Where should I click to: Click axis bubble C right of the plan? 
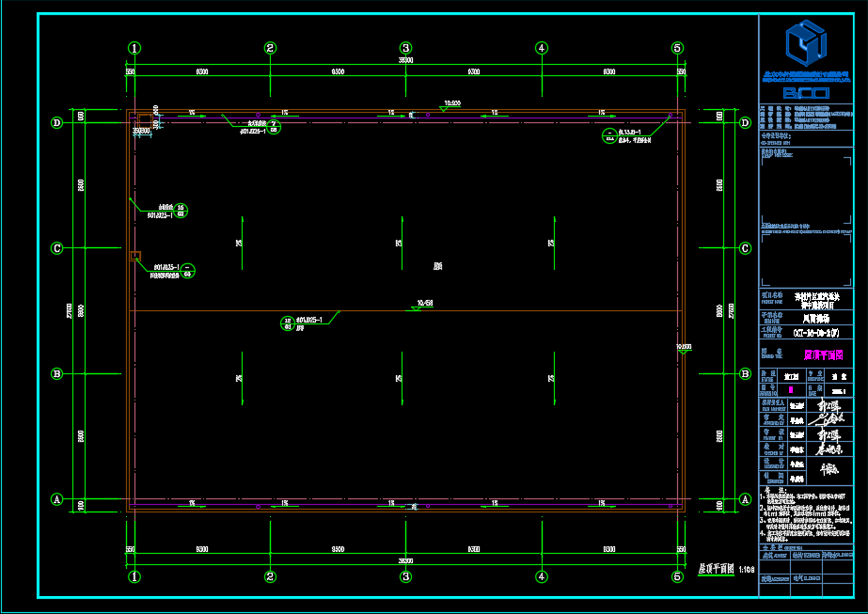tap(745, 248)
